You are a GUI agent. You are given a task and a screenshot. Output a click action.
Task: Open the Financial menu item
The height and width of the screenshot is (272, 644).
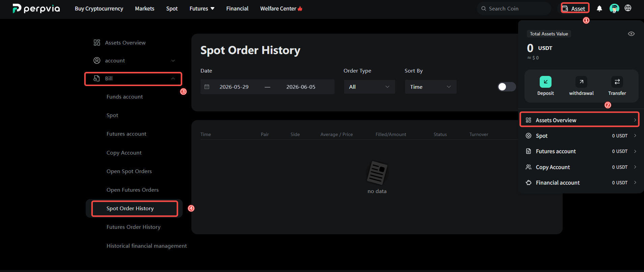pos(237,8)
